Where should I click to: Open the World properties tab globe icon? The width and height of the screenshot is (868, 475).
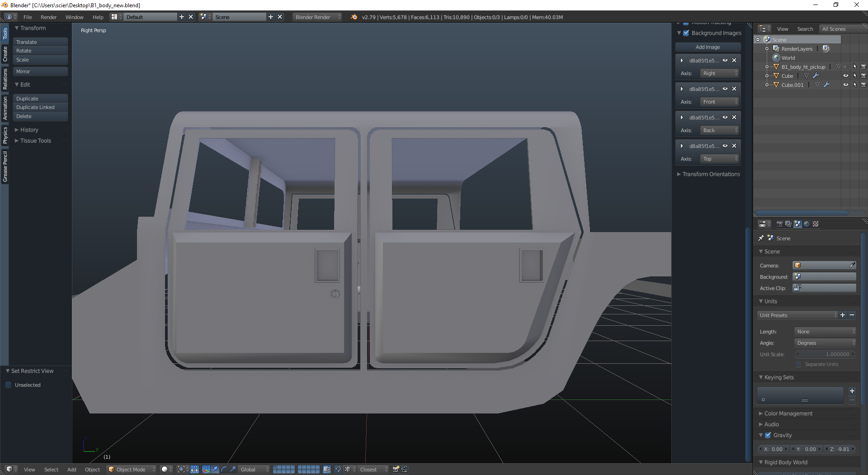coord(807,224)
